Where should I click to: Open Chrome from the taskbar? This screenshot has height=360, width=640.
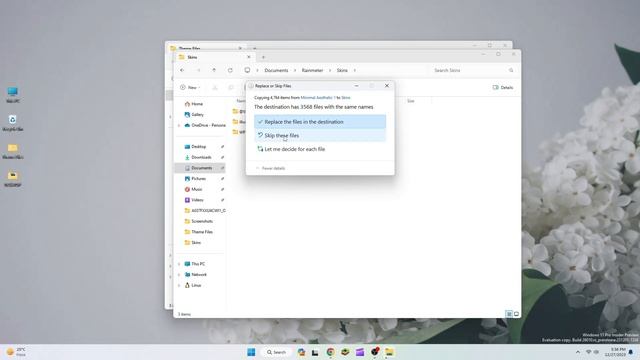[x=330, y=352]
